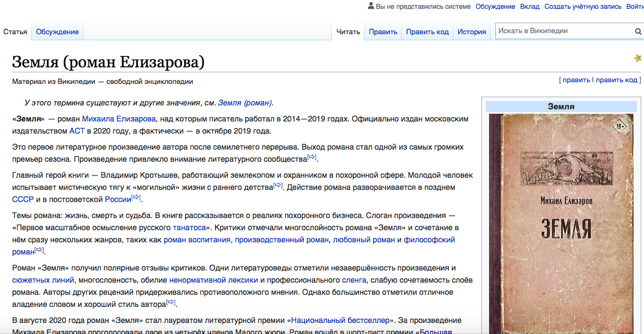Follow the «России» link
This screenshot has height=334, width=644.
118,200
